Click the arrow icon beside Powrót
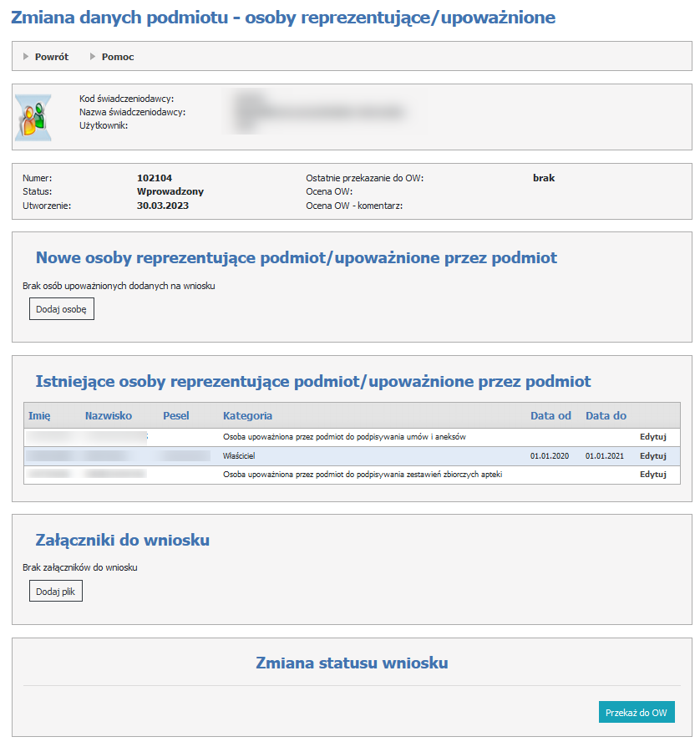Screen dimensions: 700x747 (x=26, y=57)
